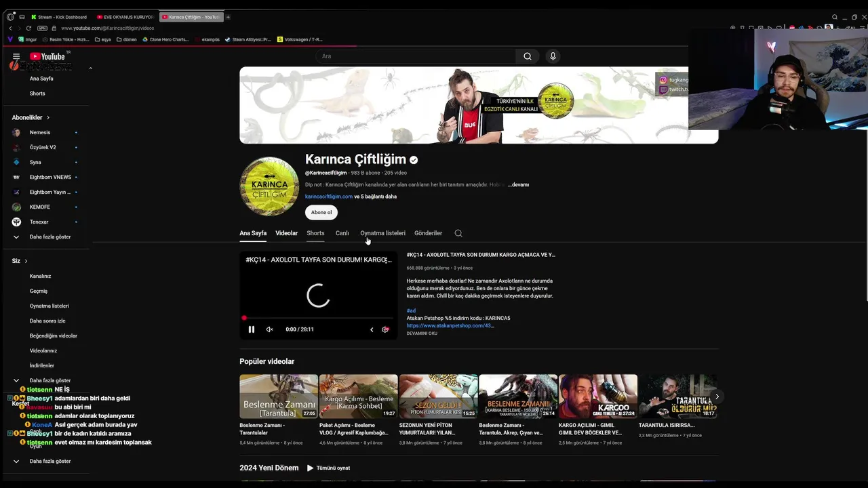Open Beğendiğim videolar in sidebar
The height and width of the screenshot is (488, 868).
coord(54,335)
